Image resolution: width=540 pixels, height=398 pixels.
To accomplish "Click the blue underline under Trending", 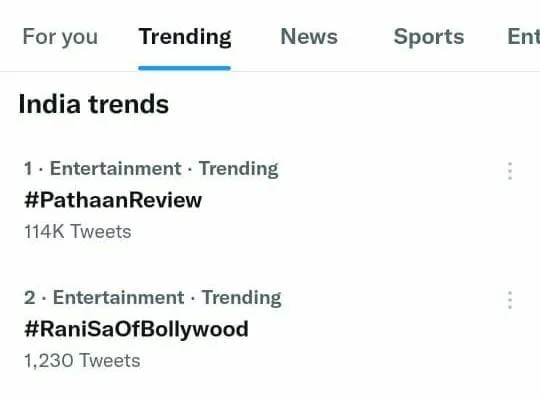I will point(185,68).
